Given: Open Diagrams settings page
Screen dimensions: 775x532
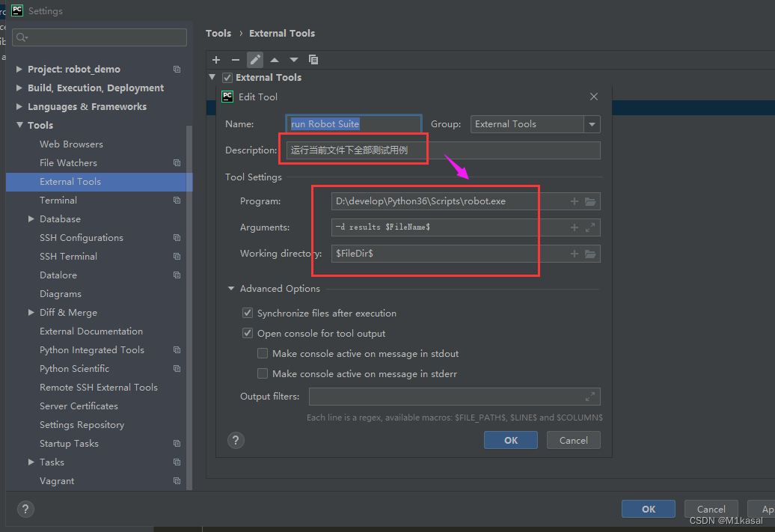Looking at the screenshot, I should [61, 294].
